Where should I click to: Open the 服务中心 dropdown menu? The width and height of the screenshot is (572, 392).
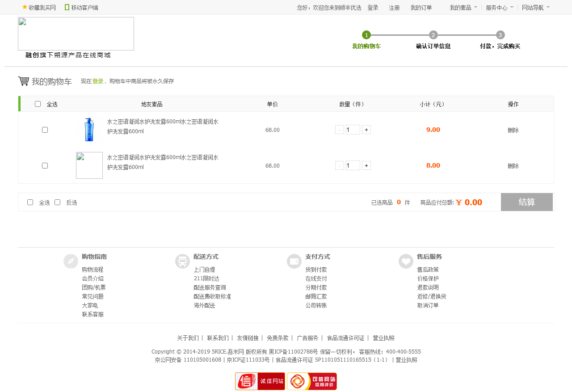499,8
